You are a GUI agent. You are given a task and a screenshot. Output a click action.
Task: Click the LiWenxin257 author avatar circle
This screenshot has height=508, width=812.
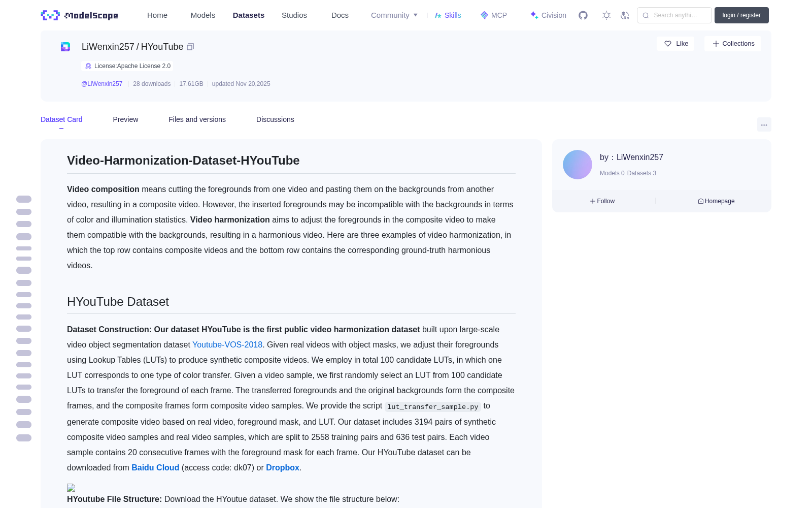coord(578,165)
